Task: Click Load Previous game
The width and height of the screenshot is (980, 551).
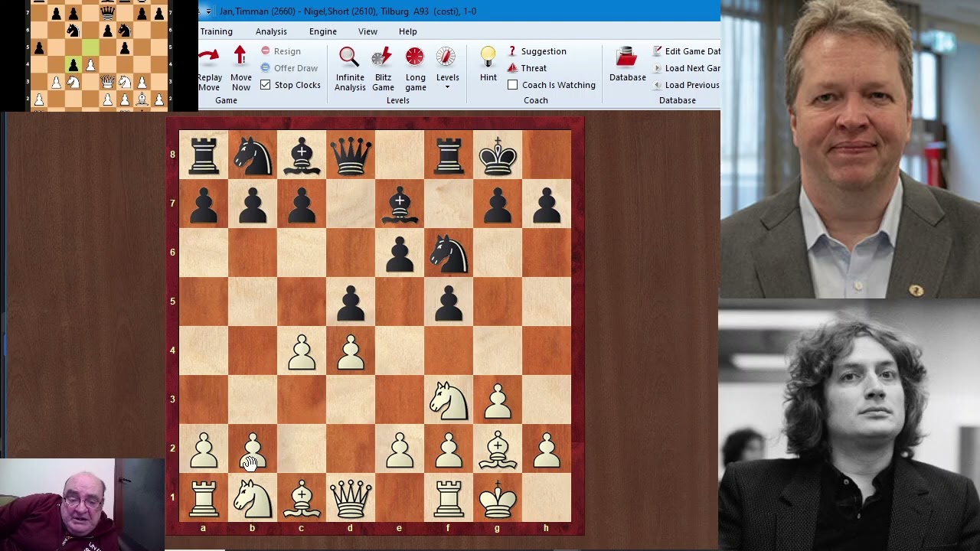Action: coord(686,85)
